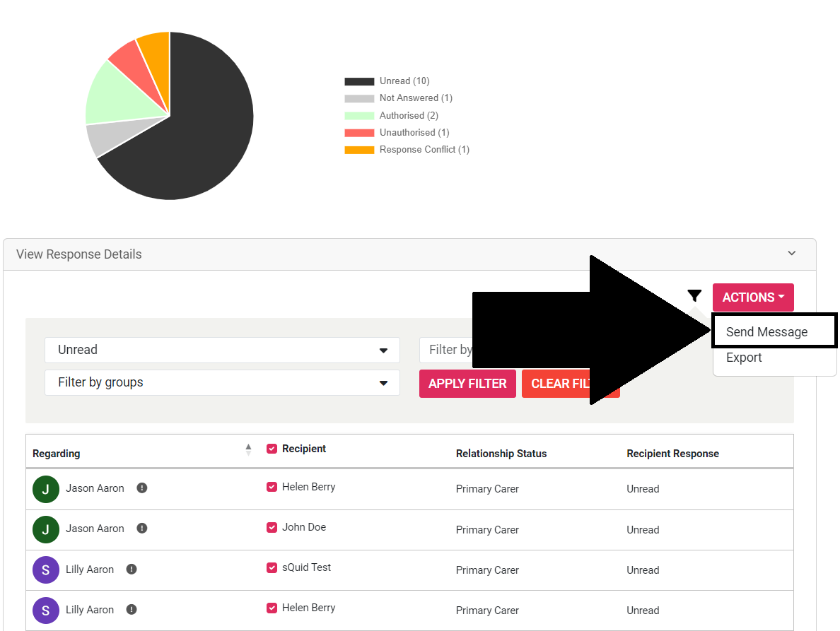Click the ACTIONS dropdown button
Viewport: 840px width, 631px height.
(753, 297)
